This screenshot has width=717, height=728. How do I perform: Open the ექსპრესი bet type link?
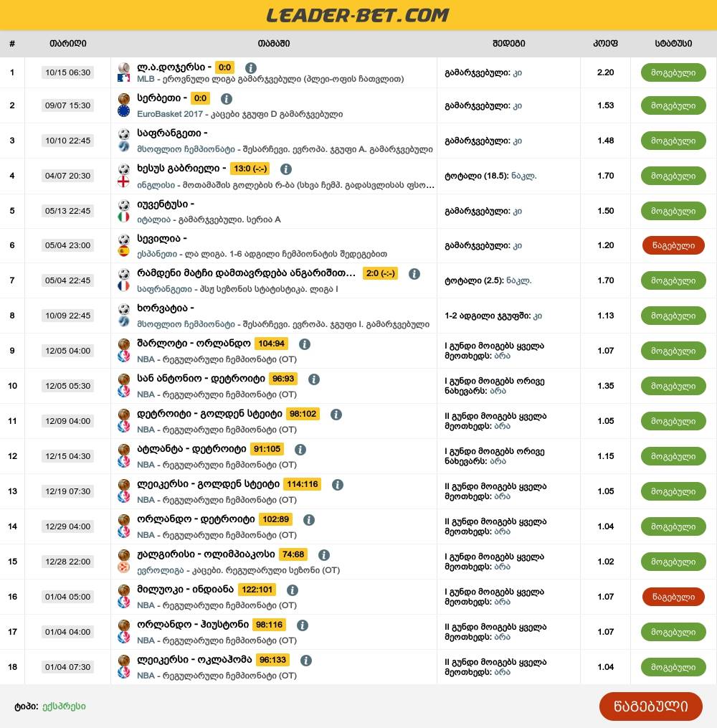click(x=64, y=706)
